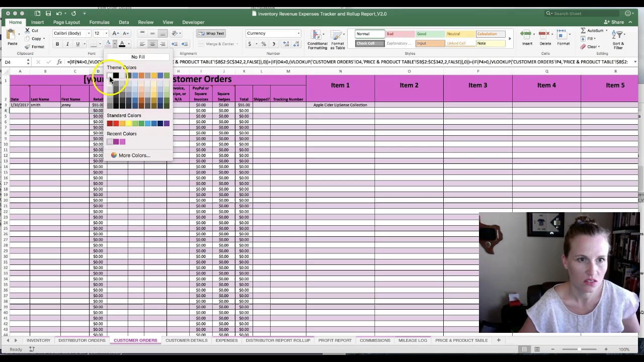Click the Format cells icon in Cells group

point(563,35)
